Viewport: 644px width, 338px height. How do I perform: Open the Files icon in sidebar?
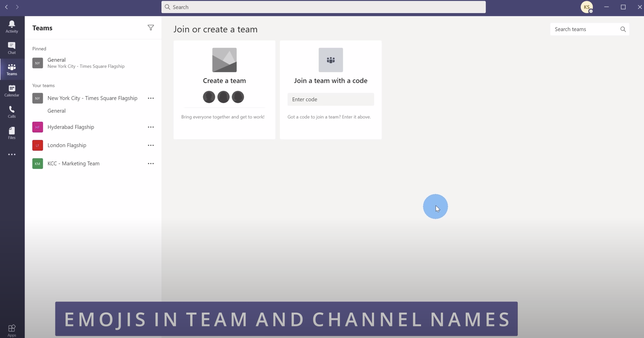pyautogui.click(x=12, y=133)
